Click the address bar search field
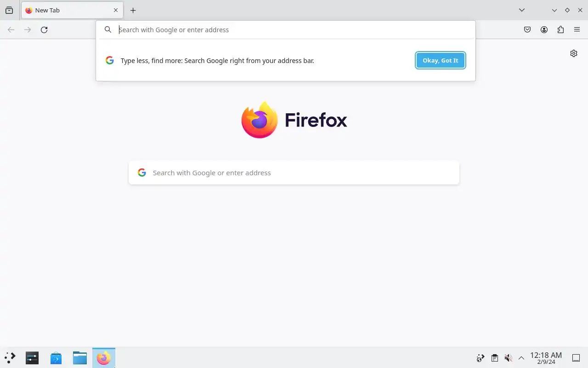Image resolution: width=588 pixels, height=368 pixels. [x=286, y=29]
